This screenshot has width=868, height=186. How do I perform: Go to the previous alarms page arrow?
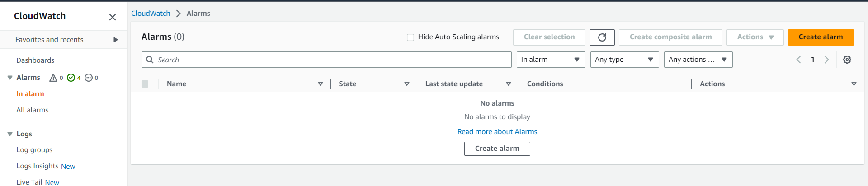tap(799, 60)
